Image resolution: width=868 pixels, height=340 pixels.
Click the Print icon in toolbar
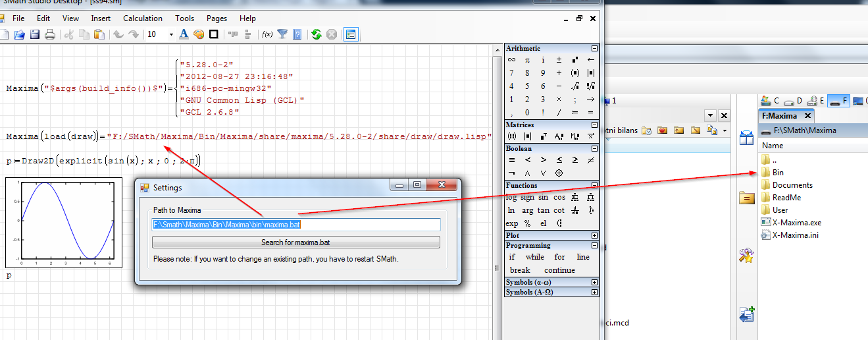pos(50,34)
